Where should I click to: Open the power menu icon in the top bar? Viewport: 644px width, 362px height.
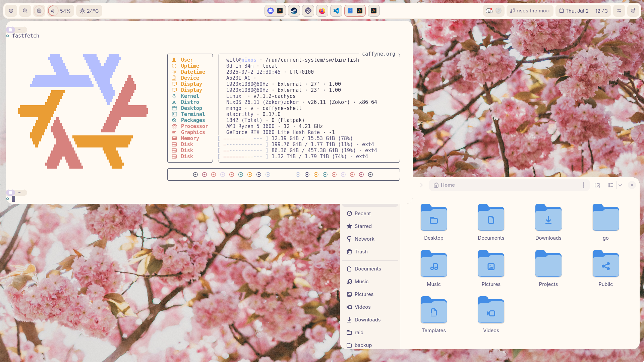11,11
